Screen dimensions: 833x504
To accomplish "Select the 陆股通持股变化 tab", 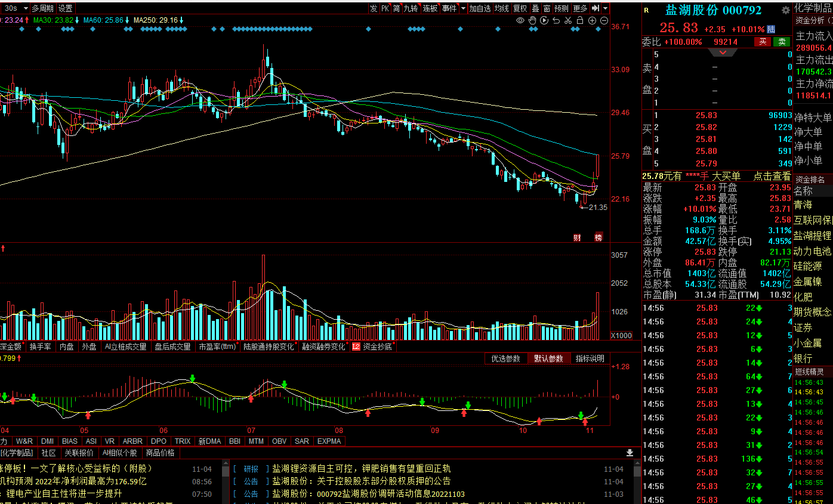I will (269, 347).
